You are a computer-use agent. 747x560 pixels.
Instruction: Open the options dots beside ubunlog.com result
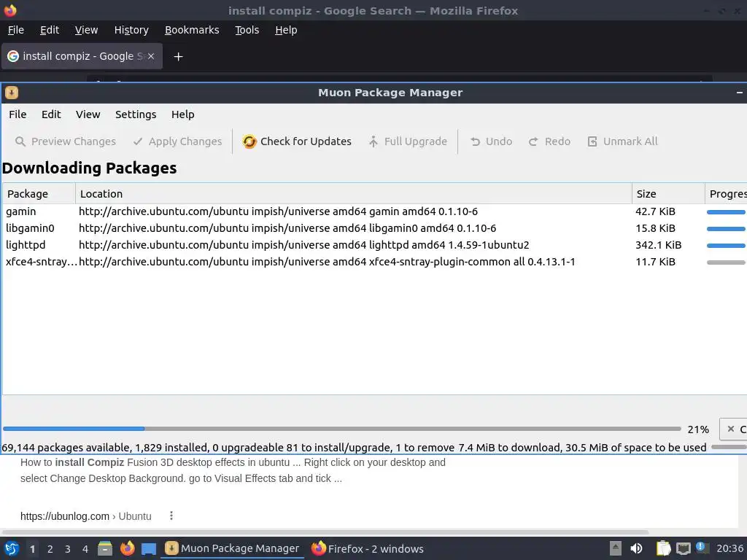pyautogui.click(x=171, y=516)
